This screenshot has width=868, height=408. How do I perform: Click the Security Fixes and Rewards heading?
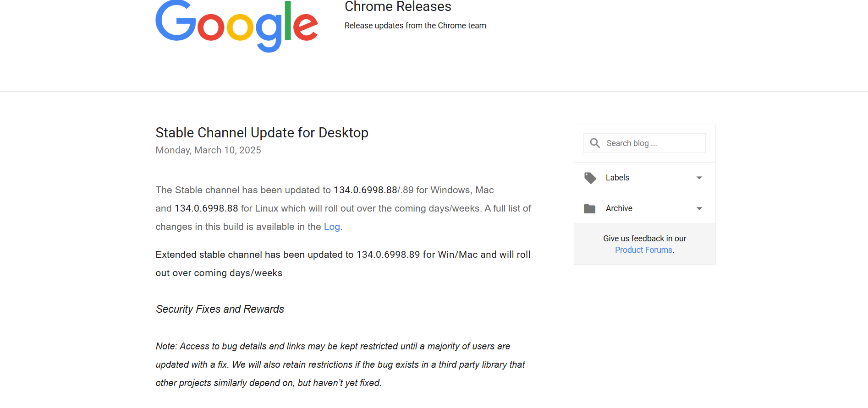(x=220, y=309)
